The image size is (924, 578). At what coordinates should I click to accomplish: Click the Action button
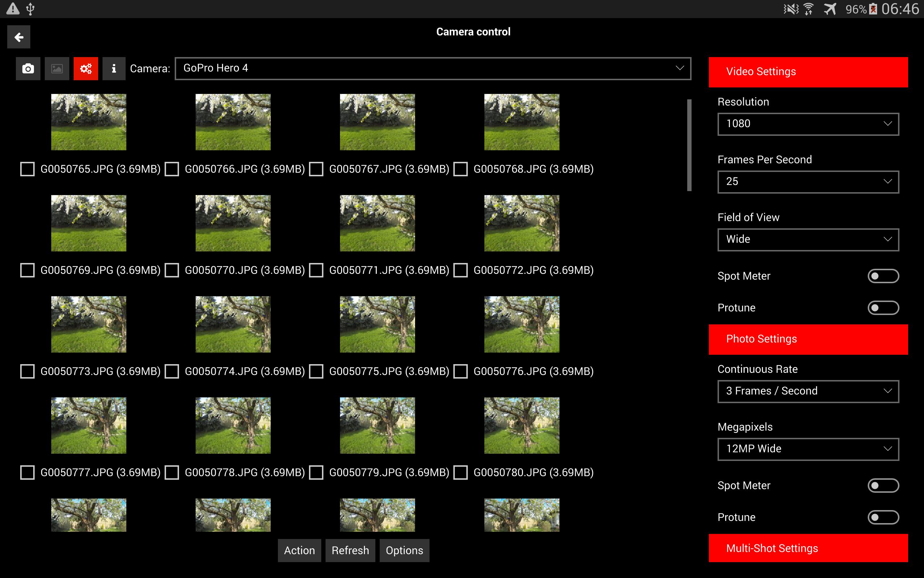pos(299,551)
